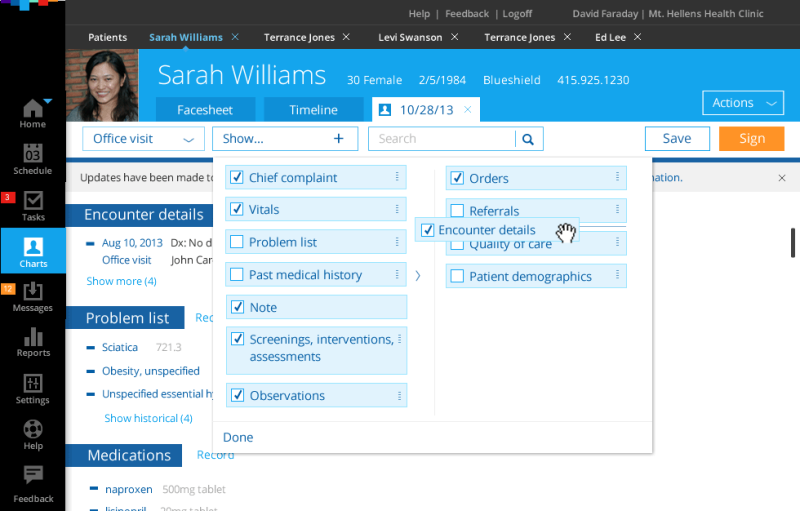Open the Show... sections dropdown
800x511 pixels.
tap(285, 139)
